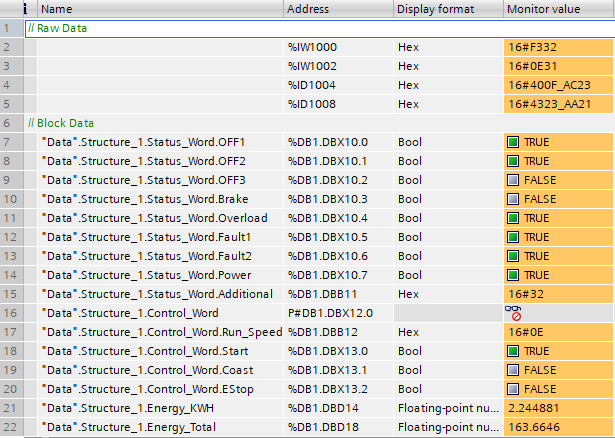Image resolution: width=615 pixels, height=438 pixels.
Task: Click the gray indicator for Status_Word.Brake
Action: point(514,199)
